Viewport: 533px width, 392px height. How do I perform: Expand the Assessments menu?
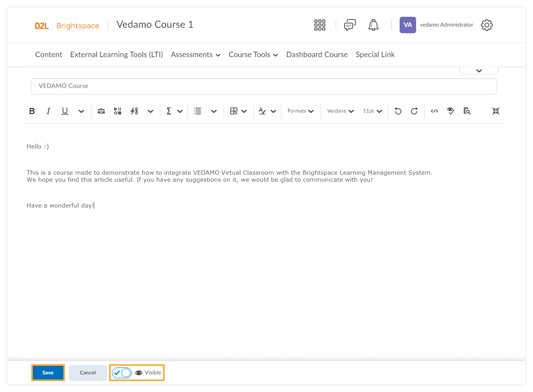[196, 55]
